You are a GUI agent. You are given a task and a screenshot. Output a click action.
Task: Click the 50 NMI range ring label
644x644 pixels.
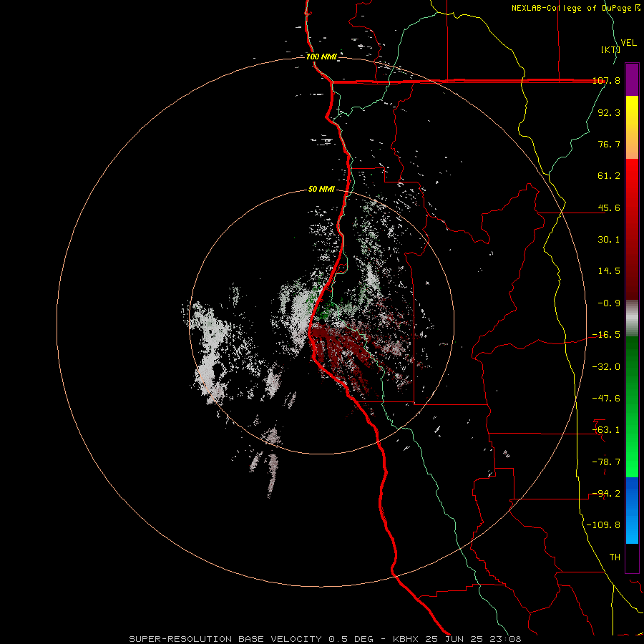[321, 190]
